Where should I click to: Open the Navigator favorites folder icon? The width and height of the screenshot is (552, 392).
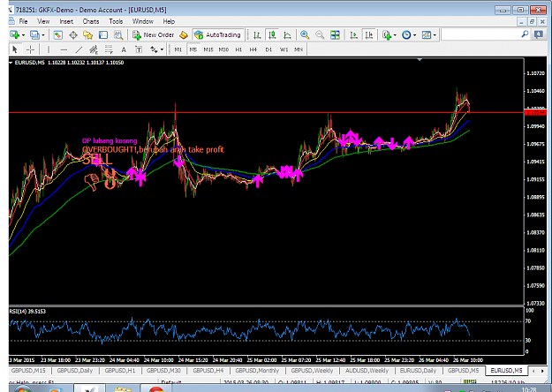click(x=87, y=34)
